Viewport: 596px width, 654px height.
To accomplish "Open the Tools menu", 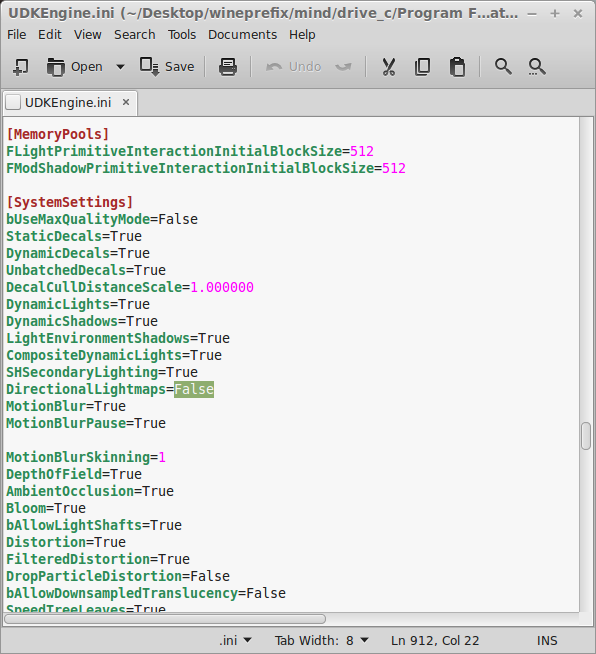I will point(182,35).
